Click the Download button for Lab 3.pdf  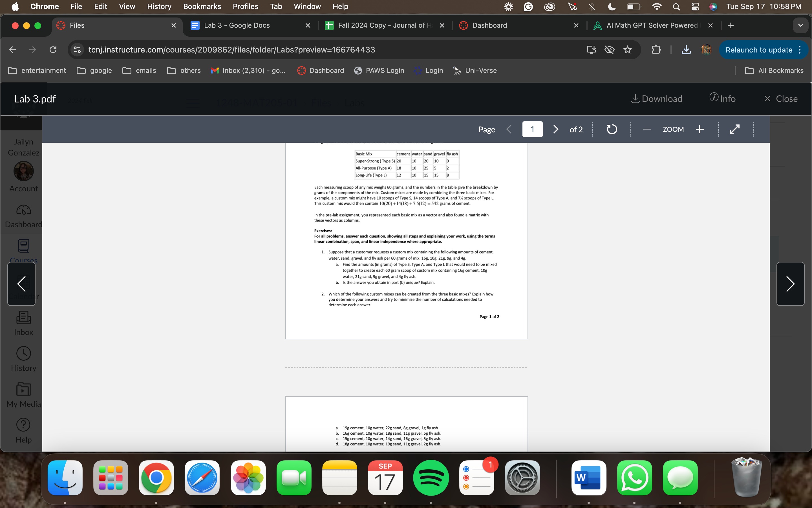[656, 99]
